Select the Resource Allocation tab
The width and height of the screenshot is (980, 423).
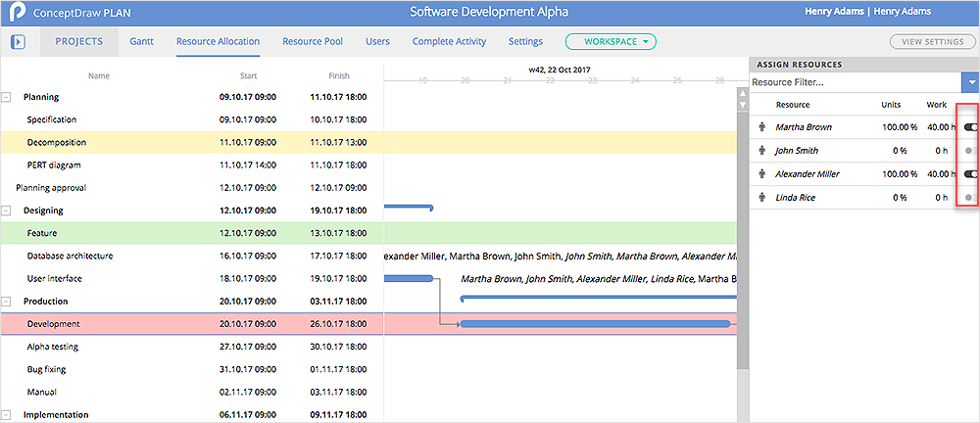(219, 42)
